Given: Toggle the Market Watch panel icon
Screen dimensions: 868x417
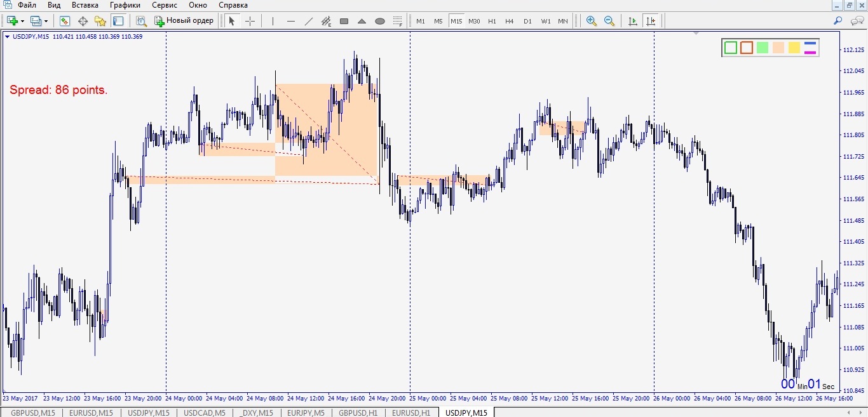Looking at the screenshot, I should [64, 21].
